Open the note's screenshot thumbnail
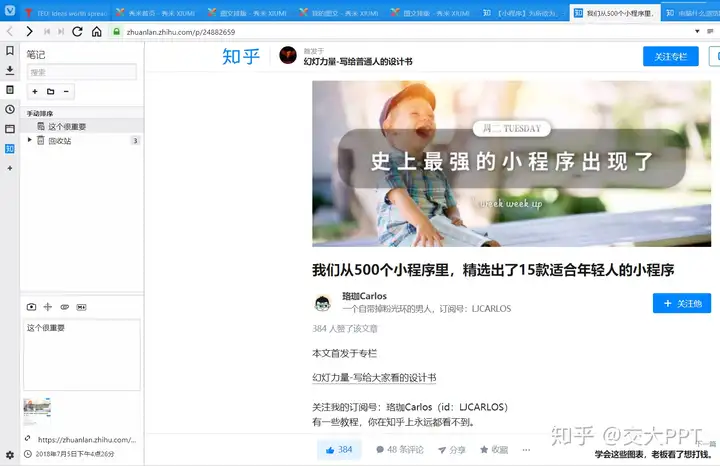 pyautogui.click(x=37, y=411)
